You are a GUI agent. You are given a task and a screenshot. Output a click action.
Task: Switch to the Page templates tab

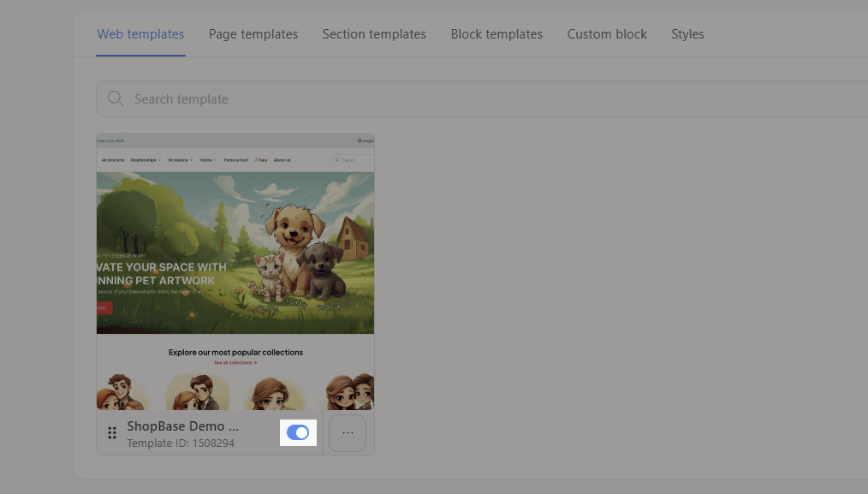point(253,34)
